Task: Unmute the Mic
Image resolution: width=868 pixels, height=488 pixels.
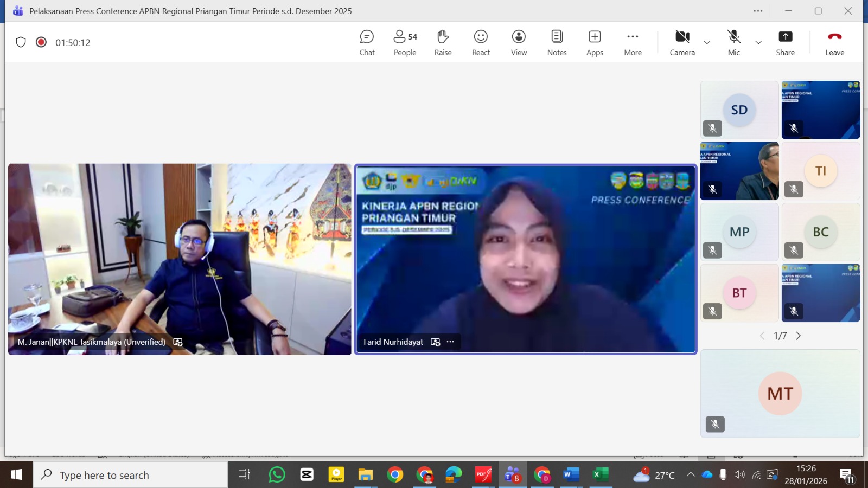Action: click(x=733, y=43)
